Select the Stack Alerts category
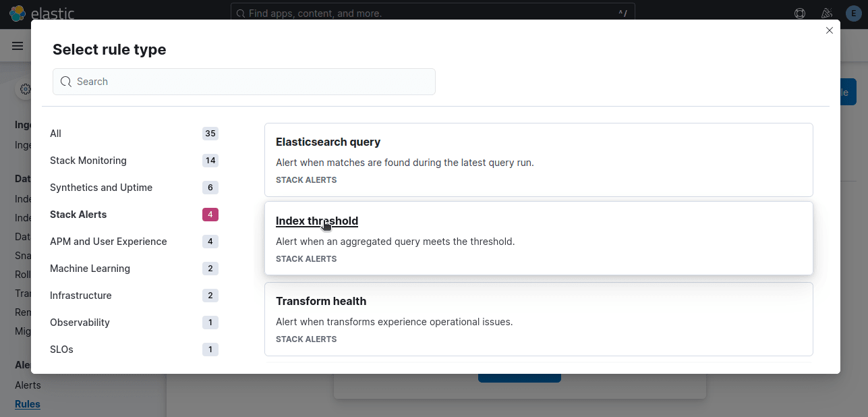This screenshot has width=868, height=417. tap(134, 215)
